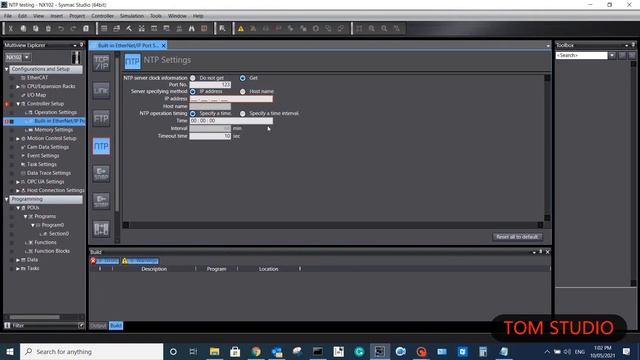
Task: Open the SNMP trap settings icon below
Action: point(101,201)
